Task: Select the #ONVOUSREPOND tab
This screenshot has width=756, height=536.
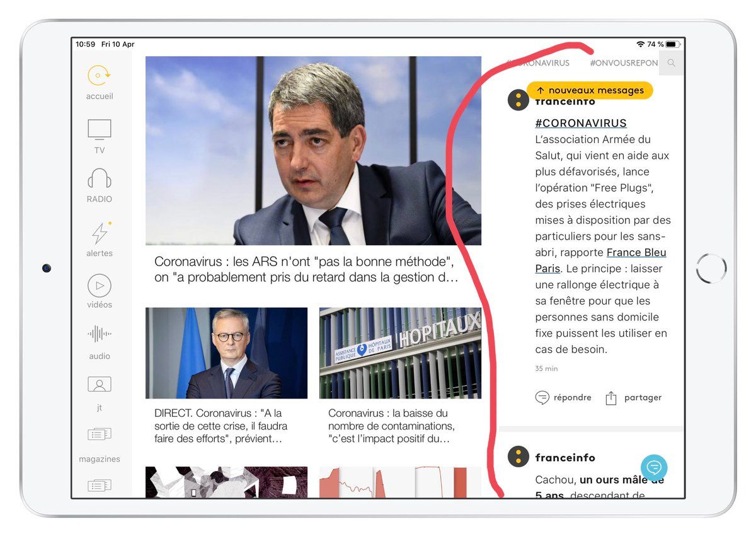Action: (624, 63)
